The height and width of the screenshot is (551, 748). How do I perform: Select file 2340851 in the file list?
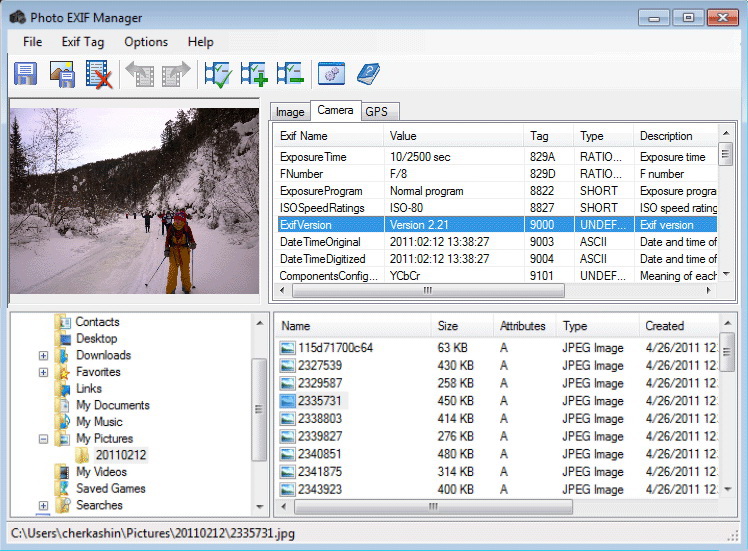319,454
